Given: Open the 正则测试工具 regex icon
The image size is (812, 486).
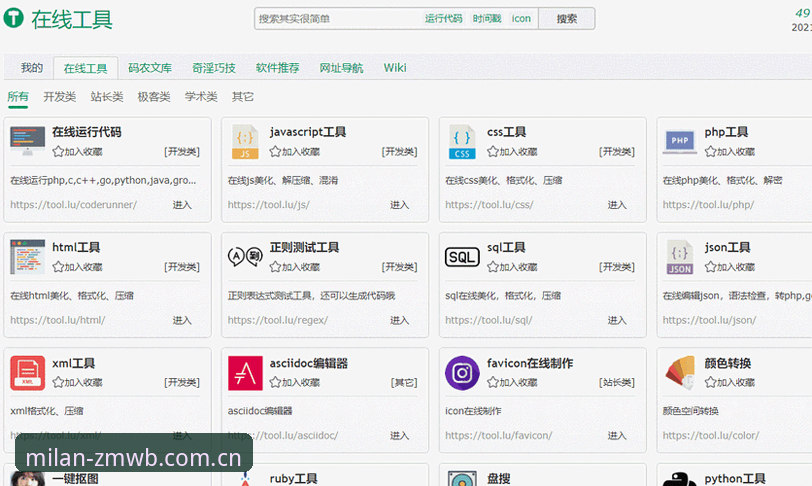Looking at the screenshot, I should click(x=245, y=256).
